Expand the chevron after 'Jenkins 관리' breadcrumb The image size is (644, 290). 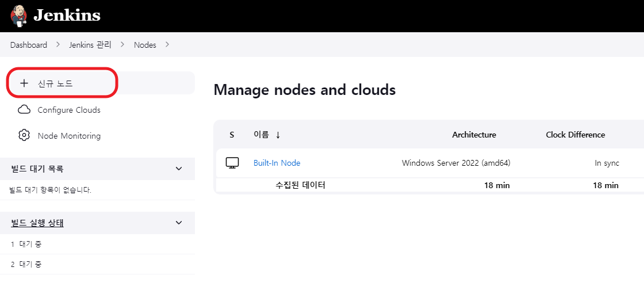122,44
